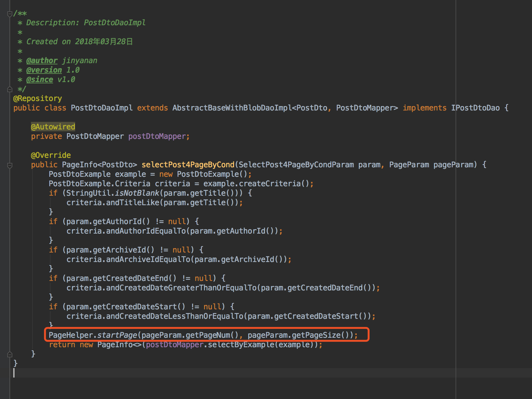The image size is (532, 399).
Task: Click the 'return' keyword
Action: (62, 345)
